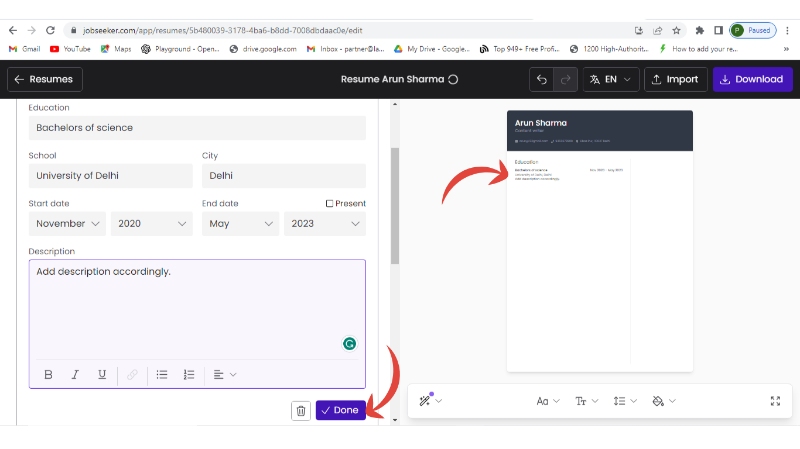The image size is (800, 449).
Task: Click the School input field
Action: pyautogui.click(x=110, y=176)
